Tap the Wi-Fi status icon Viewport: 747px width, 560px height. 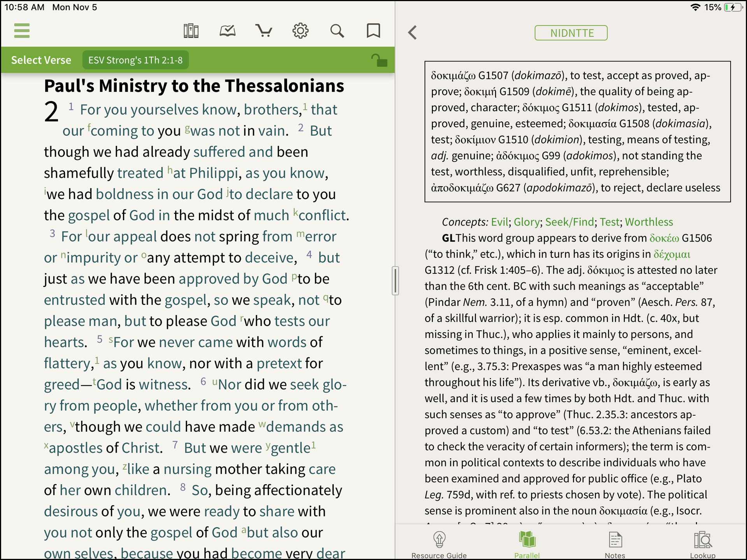coord(695,7)
